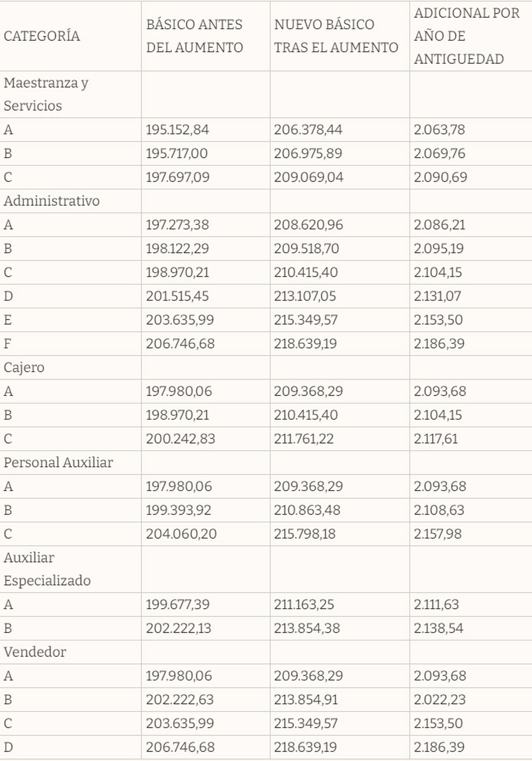Click the 2.090,69 antigüedad value
The height and width of the screenshot is (761, 532).
[x=440, y=177]
